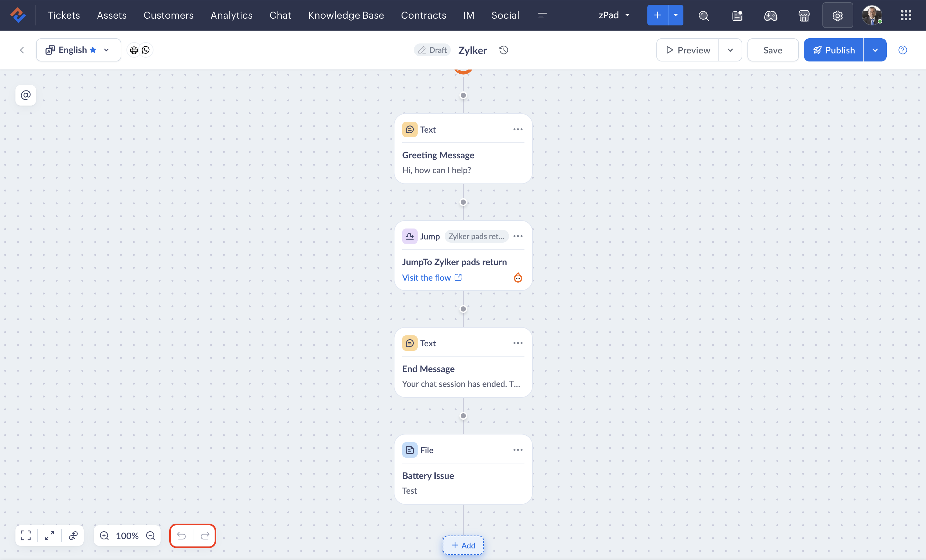Open options menu of File block
This screenshot has height=560, width=926.
[518, 450]
